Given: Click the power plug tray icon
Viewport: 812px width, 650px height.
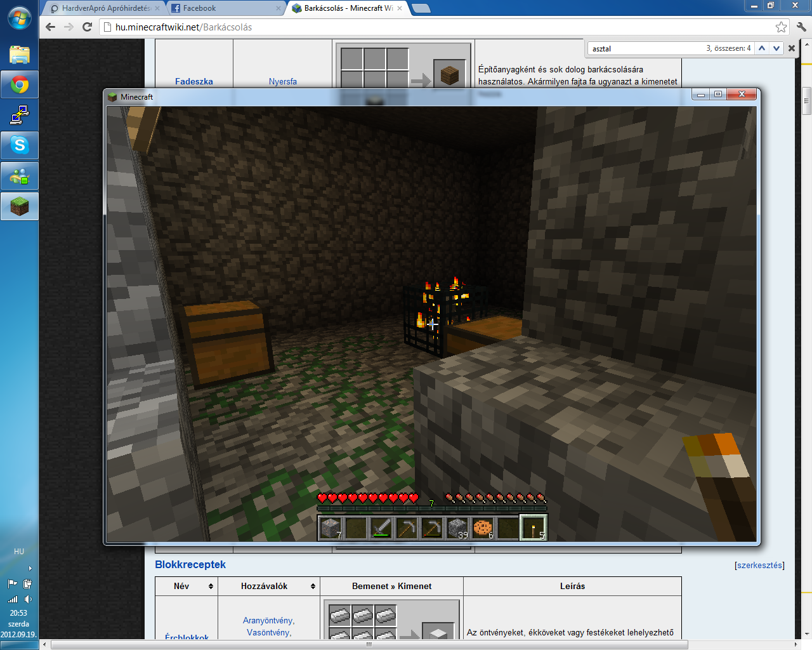Looking at the screenshot, I should (x=27, y=583).
